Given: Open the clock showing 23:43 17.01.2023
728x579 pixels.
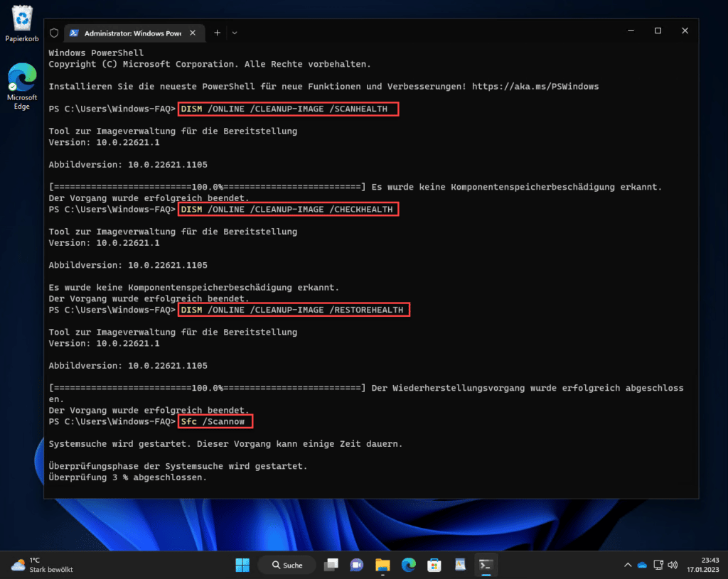Looking at the screenshot, I should point(703,565).
